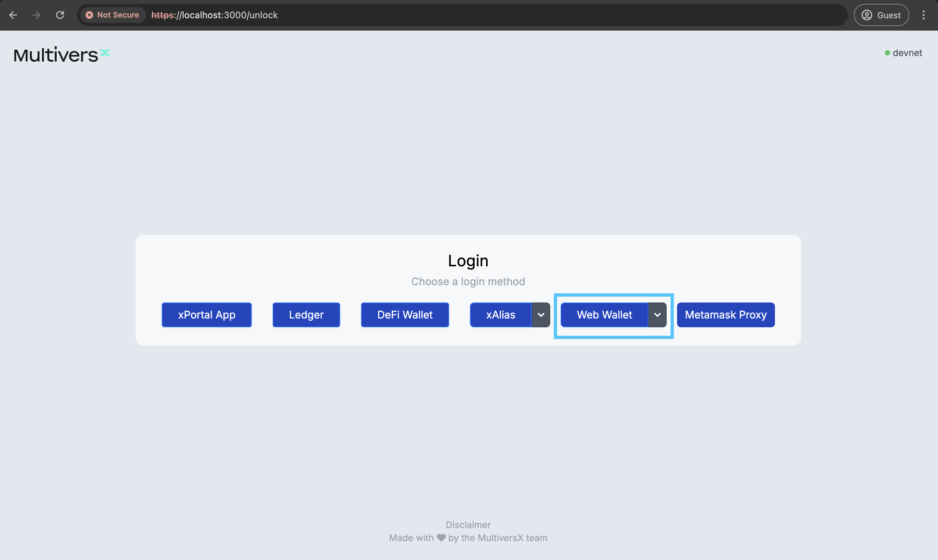Select the DeFi Wallet login button

(405, 315)
